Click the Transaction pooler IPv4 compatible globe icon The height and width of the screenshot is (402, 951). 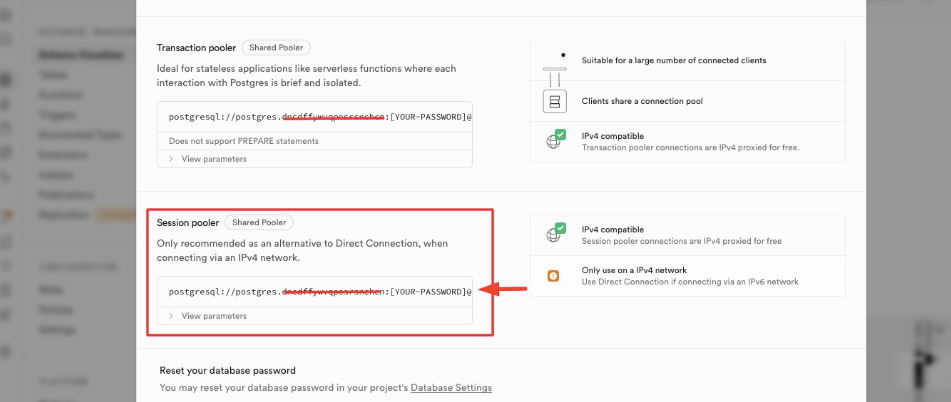(555, 140)
